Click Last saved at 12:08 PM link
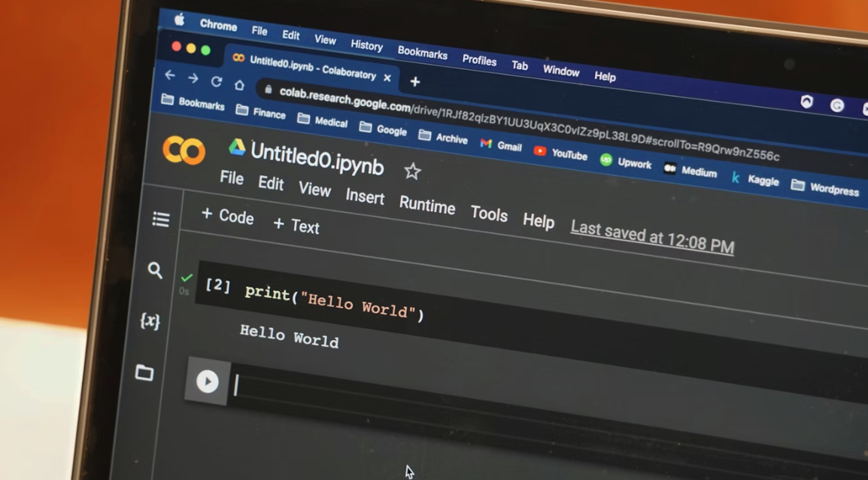Screen dimensions: 868x480 (652, 237)
